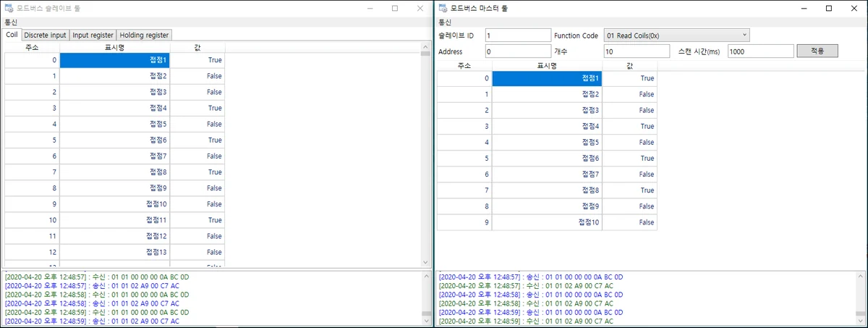Focus the Address input field
Image resolution: width=868 pixels, height=328 pixels.
(x=518, y=51)
